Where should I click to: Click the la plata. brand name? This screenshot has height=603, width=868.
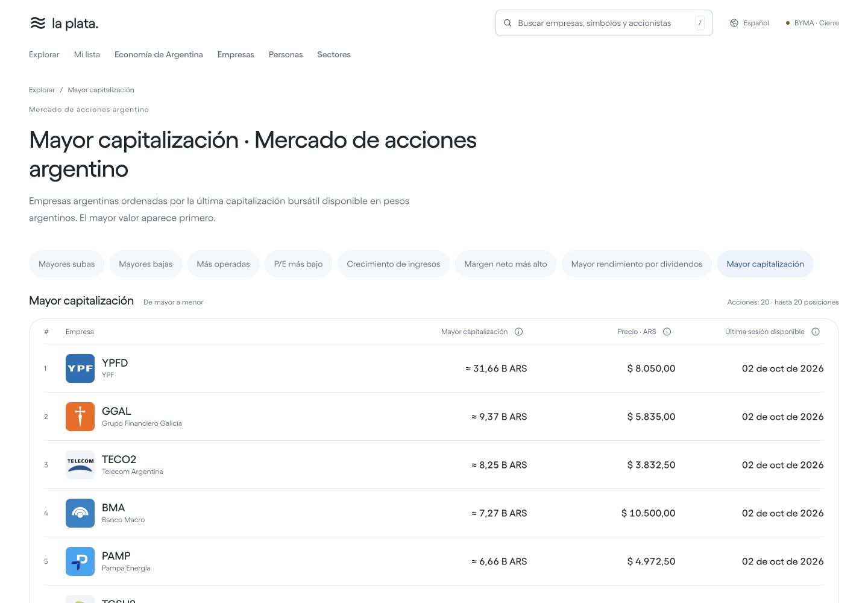tap(75, 24)
